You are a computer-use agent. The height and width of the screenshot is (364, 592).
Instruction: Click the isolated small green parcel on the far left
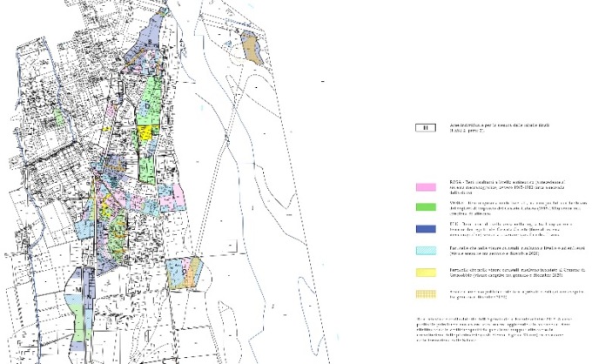click(x=57, y=112)
